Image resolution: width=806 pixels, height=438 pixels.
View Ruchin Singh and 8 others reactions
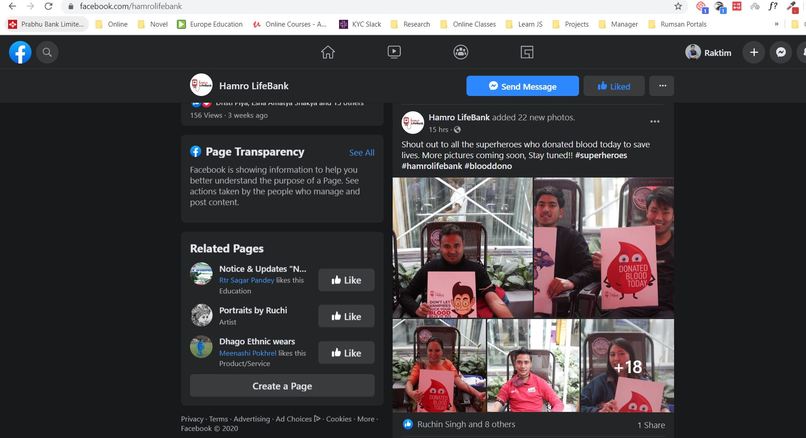466,425
